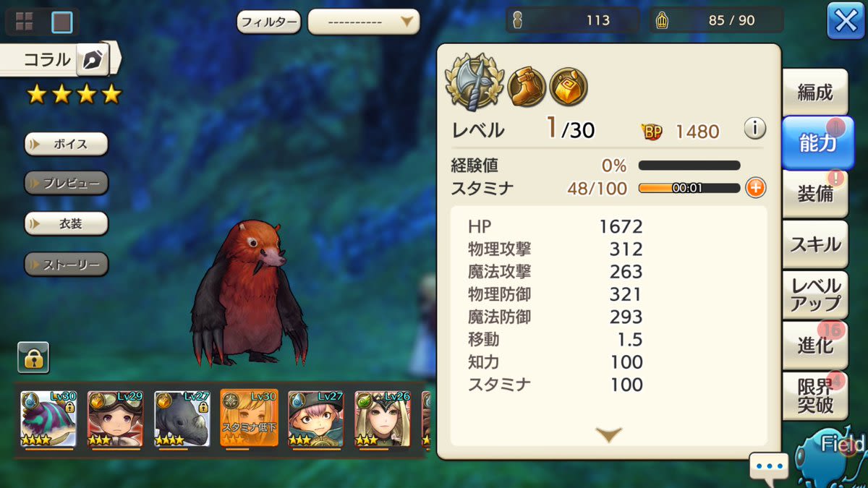Expand stats with down chevron
This screenshot has width=868, height=488.
[x=608, y=435]
